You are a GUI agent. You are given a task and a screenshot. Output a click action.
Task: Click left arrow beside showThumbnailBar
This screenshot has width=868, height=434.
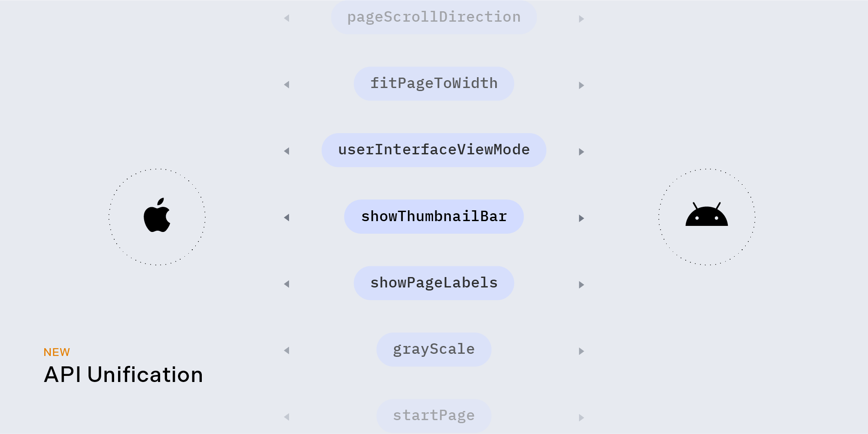286,218
